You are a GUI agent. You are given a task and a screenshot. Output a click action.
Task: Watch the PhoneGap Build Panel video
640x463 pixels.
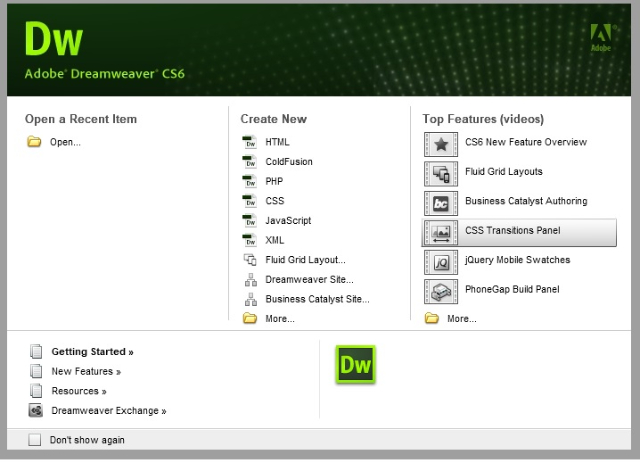coord(512,289)
